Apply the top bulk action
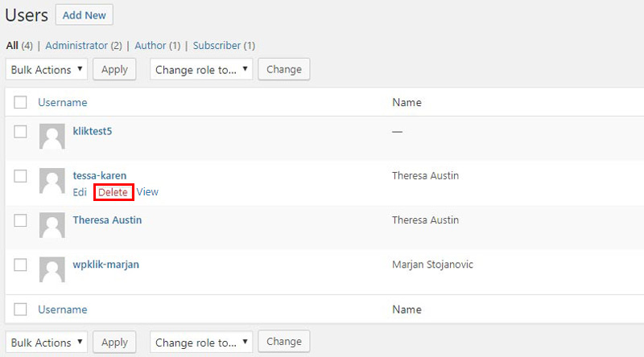This screenshot has width=644, height=357. click(114, 69)
